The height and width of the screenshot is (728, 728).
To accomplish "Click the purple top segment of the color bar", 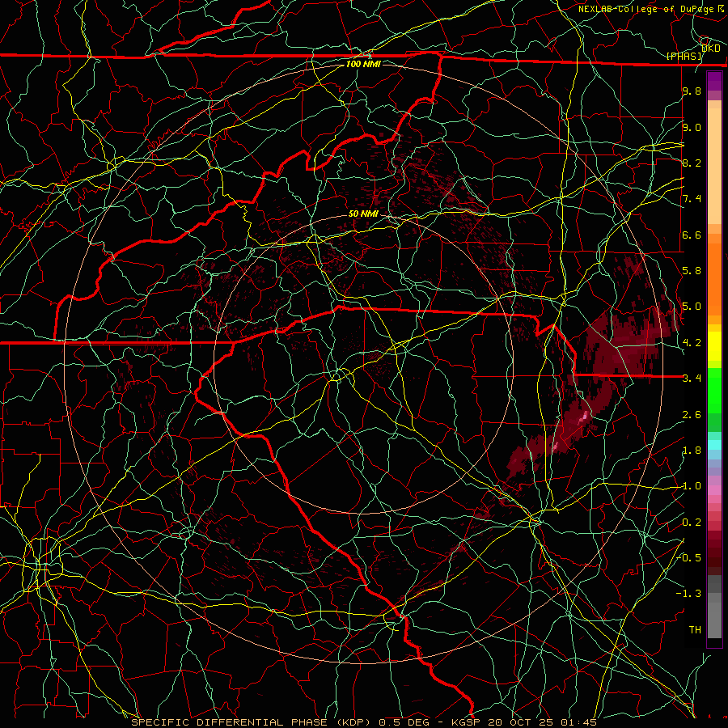I will coord(714,81).
